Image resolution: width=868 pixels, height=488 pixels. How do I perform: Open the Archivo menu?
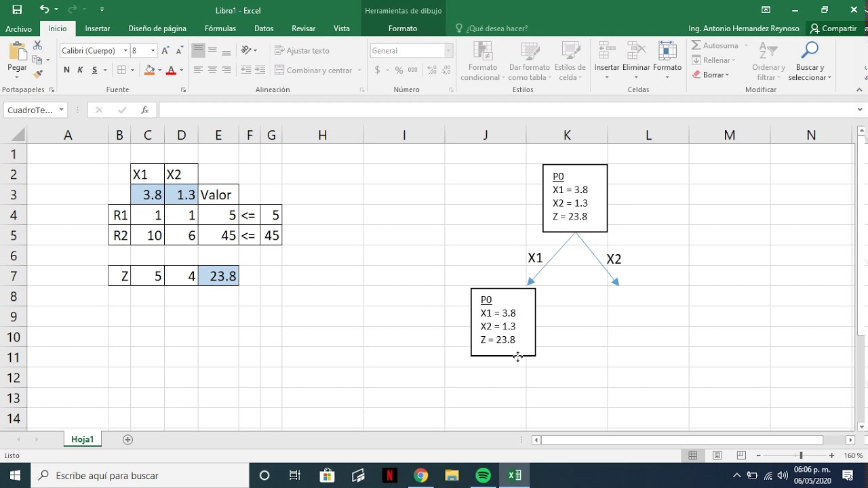point(18,28)
